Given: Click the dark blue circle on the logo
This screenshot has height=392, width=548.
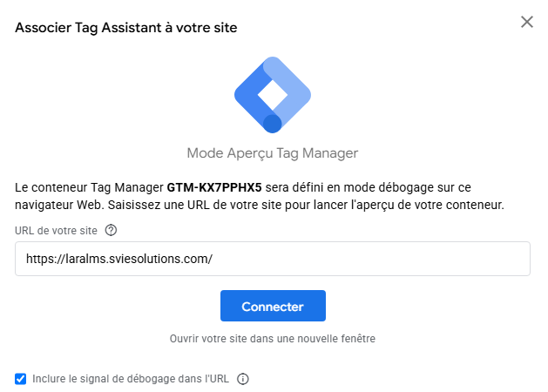Looking at the screenshot, I should [272, 124].
